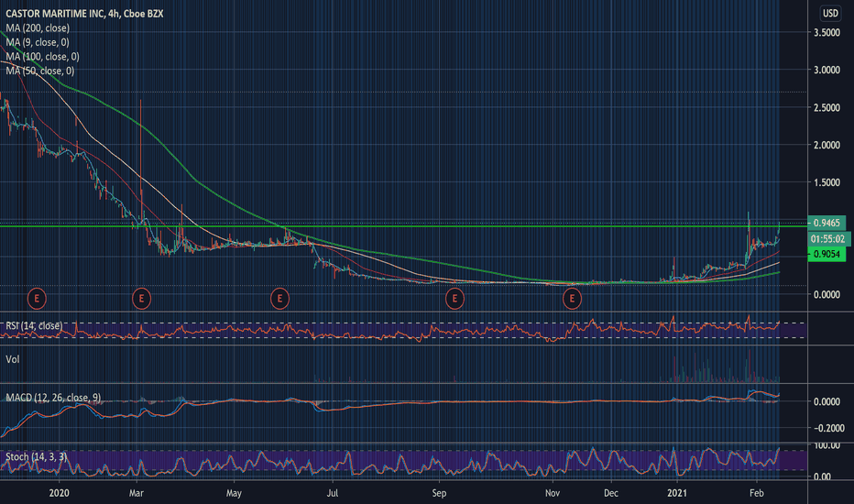The height and width of the screenshot is (504, 854).
Task: Select the MACD (12, 26, close, 9) label
Action: pyautogui.click(x=53, y=398)
